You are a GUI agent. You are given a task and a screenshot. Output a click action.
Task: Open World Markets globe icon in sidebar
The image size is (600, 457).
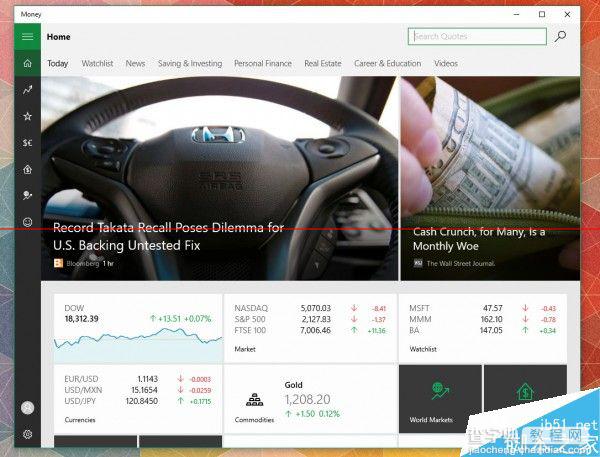pyautogui.click(x=28, y=196)
